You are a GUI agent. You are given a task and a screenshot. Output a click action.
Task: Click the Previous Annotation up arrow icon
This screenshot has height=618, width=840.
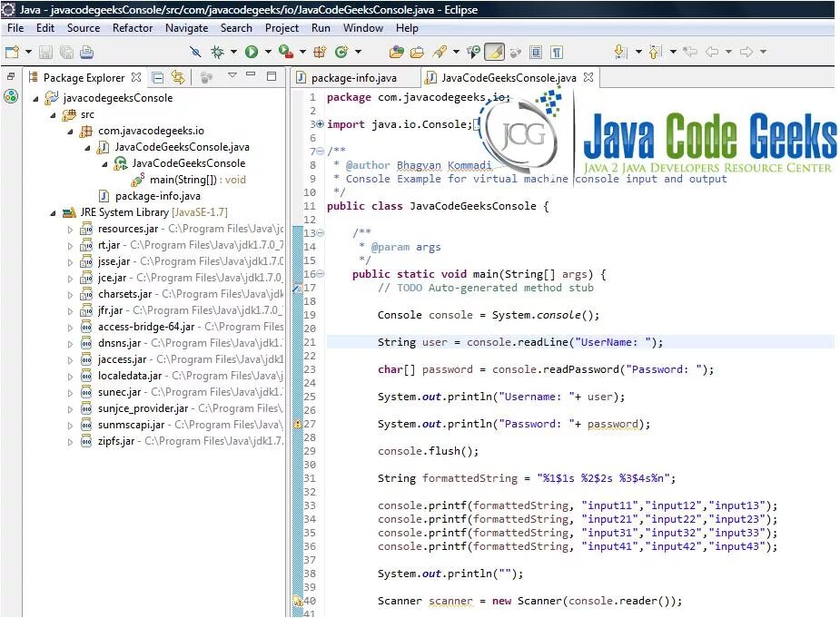tap(655, 52)
